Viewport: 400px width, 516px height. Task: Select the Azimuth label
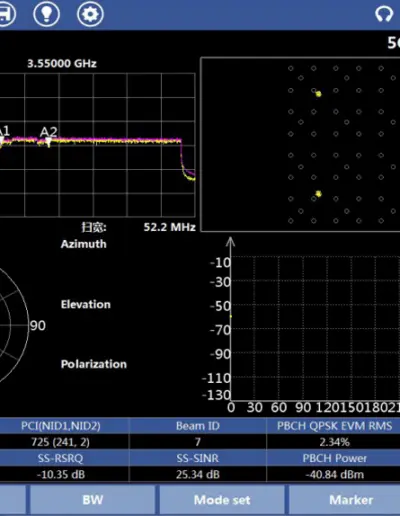(84, 244)
